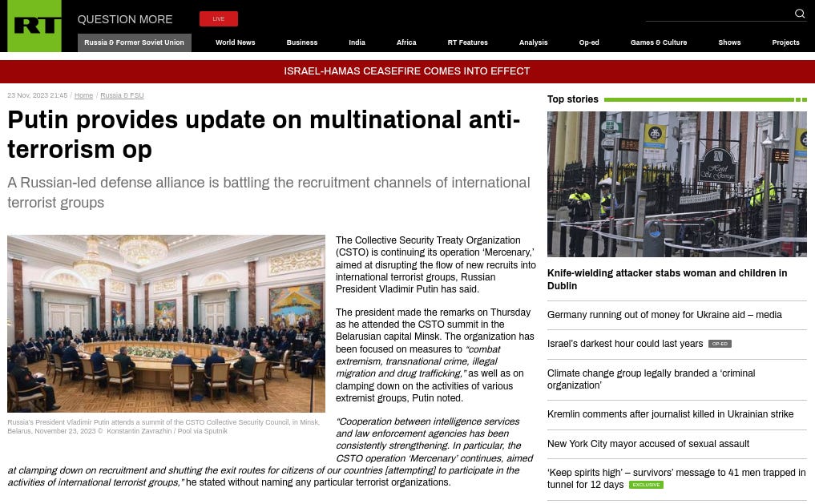Open the Op-ed section
This screenshot has width=815, height=504.
coord(589,42)
